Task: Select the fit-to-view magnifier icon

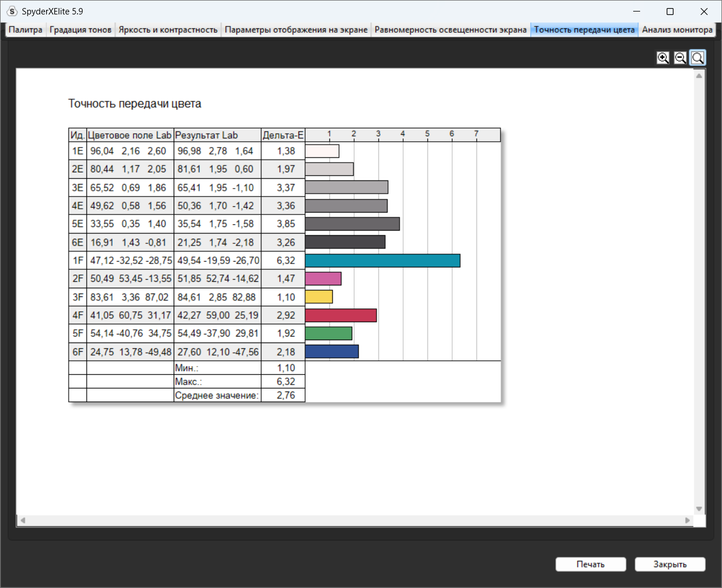Action: coord(698,58)
